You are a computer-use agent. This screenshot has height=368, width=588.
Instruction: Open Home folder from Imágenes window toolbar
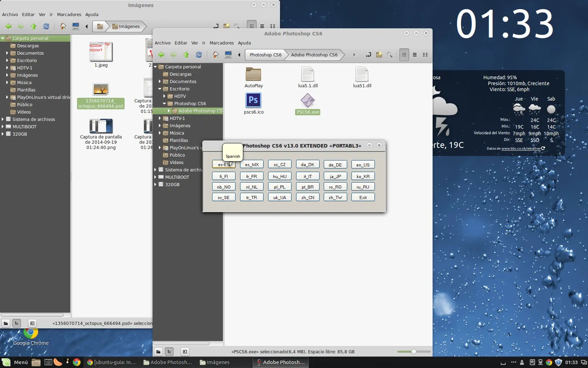(63, 26)
